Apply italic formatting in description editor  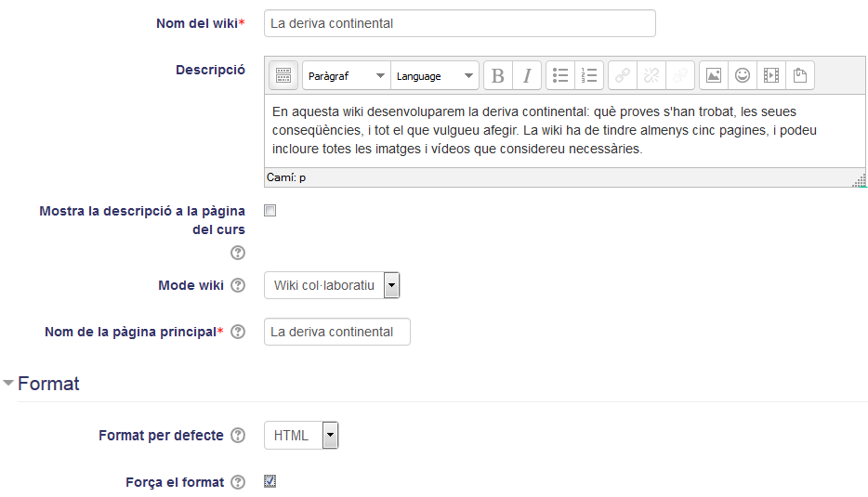pos(527,75)
